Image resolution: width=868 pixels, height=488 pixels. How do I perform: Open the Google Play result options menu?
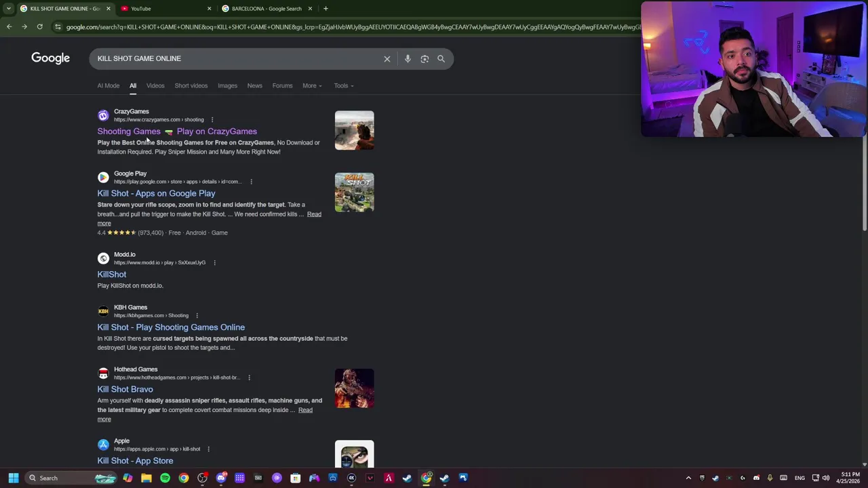[x=251, y=182]
